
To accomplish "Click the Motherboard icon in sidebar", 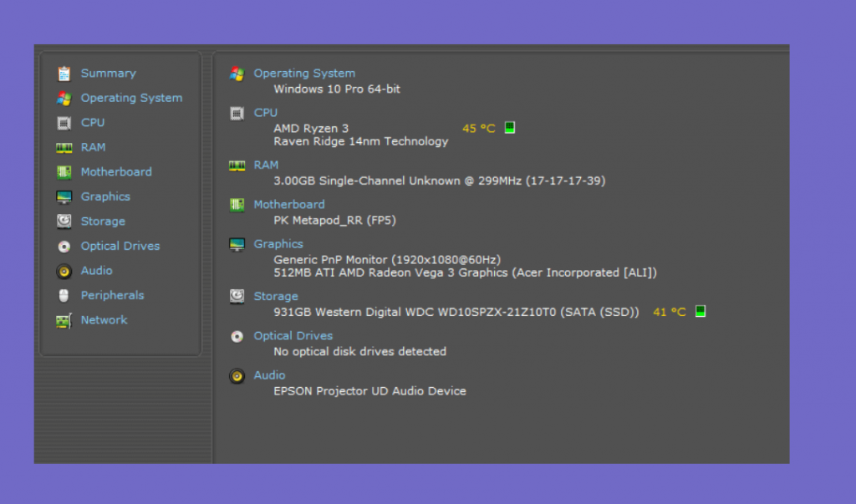I will point(64,172).
